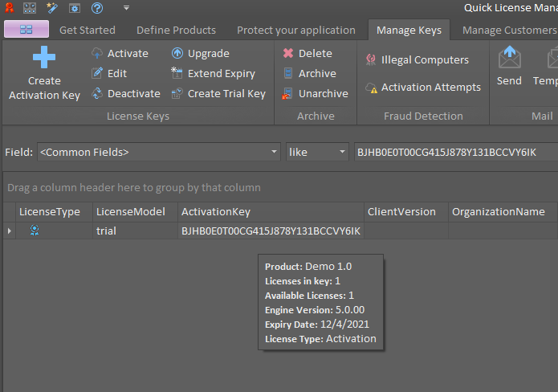Click the Upgrade arrow icon
This screenshot has height=392, width=558.
pos(177,53)
